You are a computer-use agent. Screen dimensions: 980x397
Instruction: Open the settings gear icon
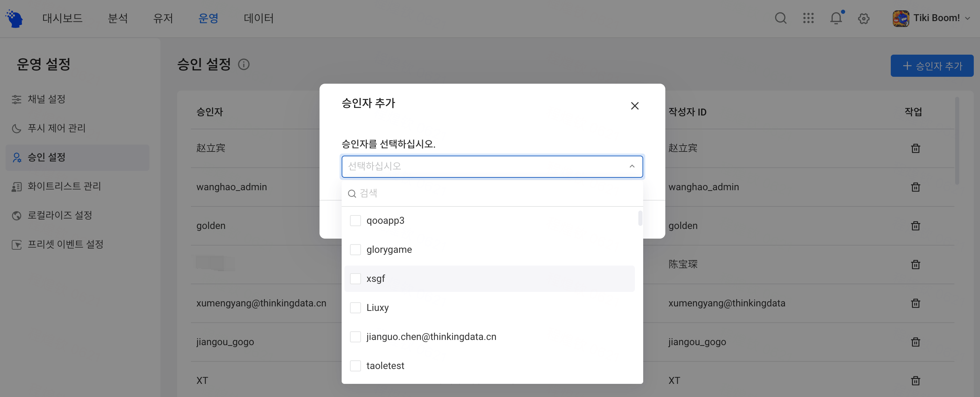click(x=863, y=18)
